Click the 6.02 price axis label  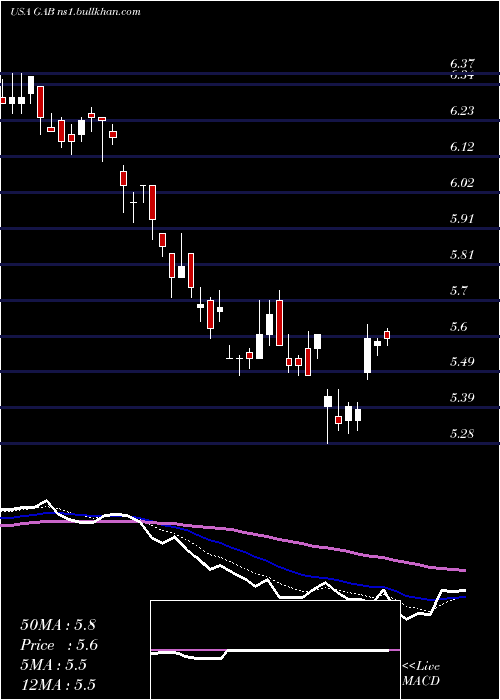462,183
